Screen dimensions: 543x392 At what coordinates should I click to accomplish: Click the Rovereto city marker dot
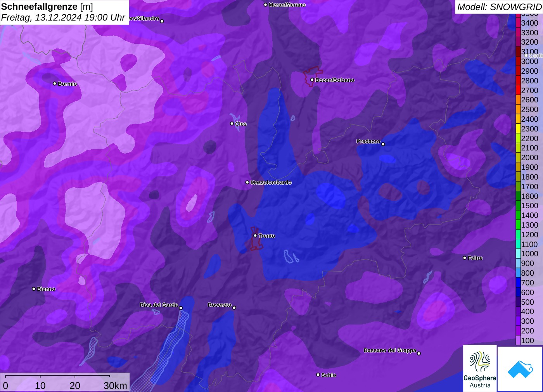pyautogui.click(x=234, y=307)
